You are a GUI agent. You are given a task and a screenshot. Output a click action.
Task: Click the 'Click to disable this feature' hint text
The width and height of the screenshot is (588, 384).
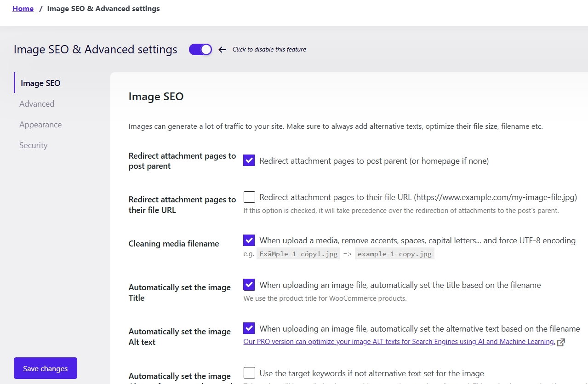269,50
